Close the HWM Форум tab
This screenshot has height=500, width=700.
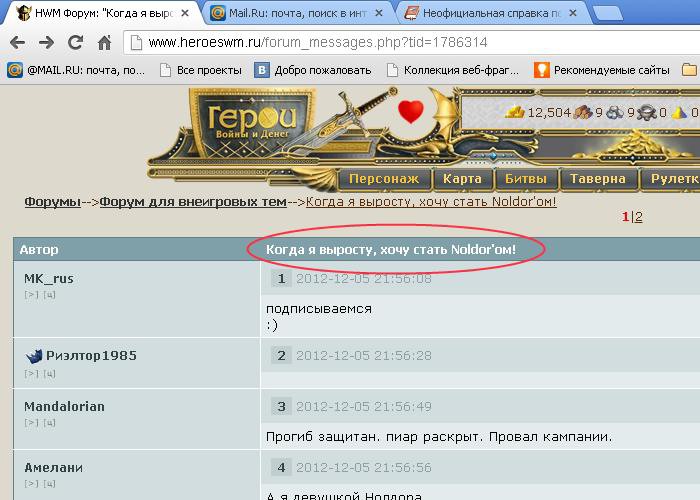[x=185, y=13]
